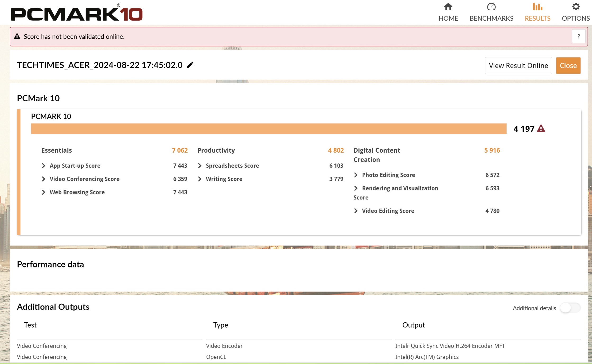Click the Video Conferencing score value 6 359
This screenshot has width=592, height=364.
180,179
